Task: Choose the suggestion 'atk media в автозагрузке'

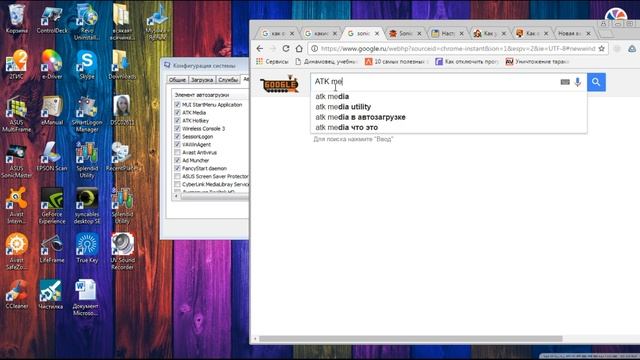Action: (449, 117)
